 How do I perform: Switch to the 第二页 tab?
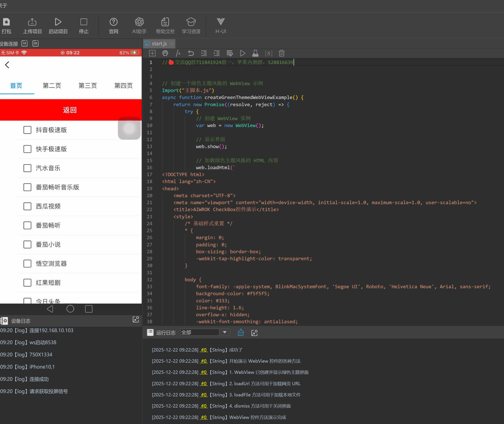coord(52,86)
